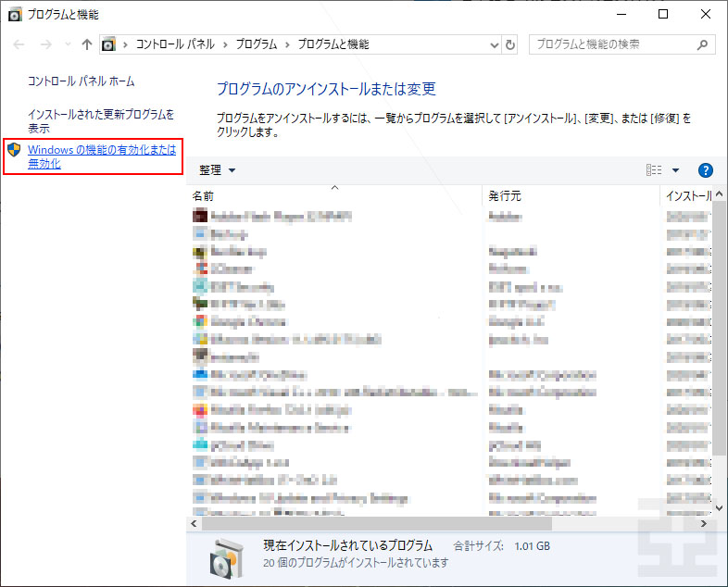Select the first program row icon

pyautogui.click(x=200, y=216)
